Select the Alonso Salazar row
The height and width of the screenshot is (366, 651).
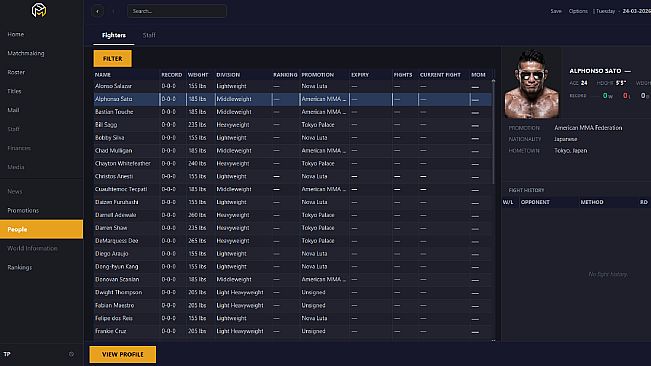(293, 86)
